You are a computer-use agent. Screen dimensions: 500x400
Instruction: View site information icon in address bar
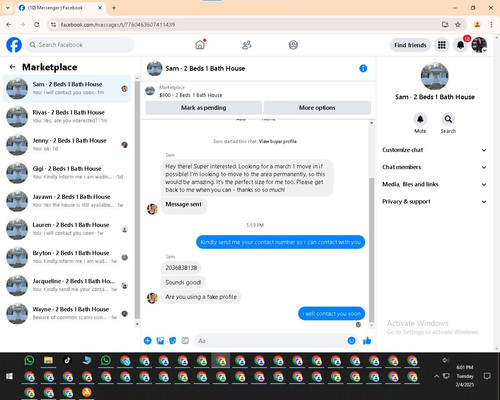tap(53, 24)
